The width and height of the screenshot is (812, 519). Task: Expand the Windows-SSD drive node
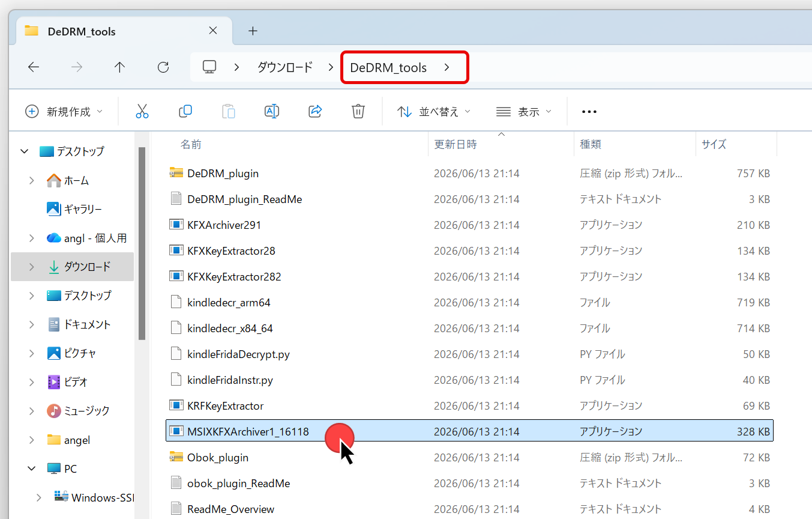(39, 497)
